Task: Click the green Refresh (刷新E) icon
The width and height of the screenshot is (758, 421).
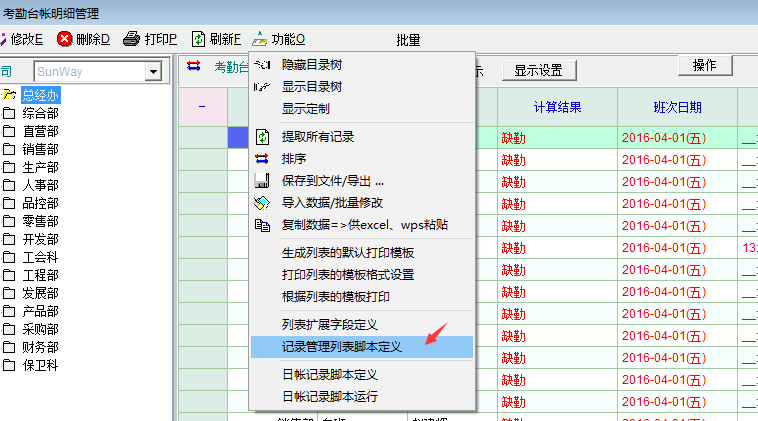Action: pos(198,40)
